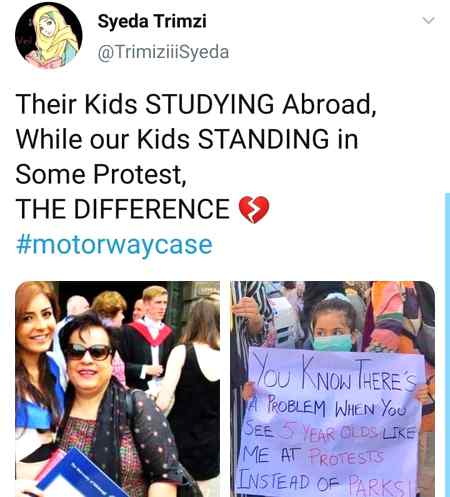This screenshot has width=450, height=497.
Task: Click the broken heart emoji
Action: tap(254, 209)
